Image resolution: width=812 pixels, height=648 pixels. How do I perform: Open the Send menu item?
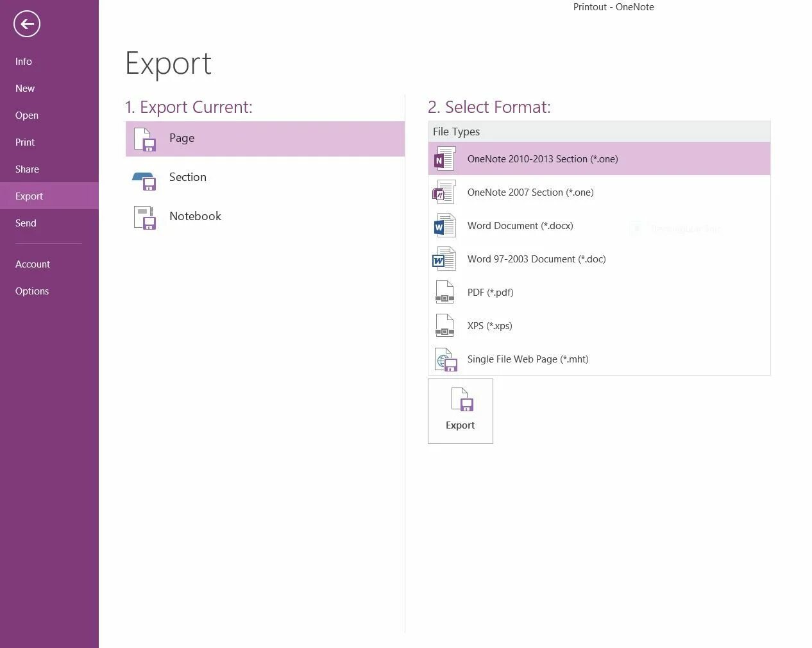pos(49,223)
